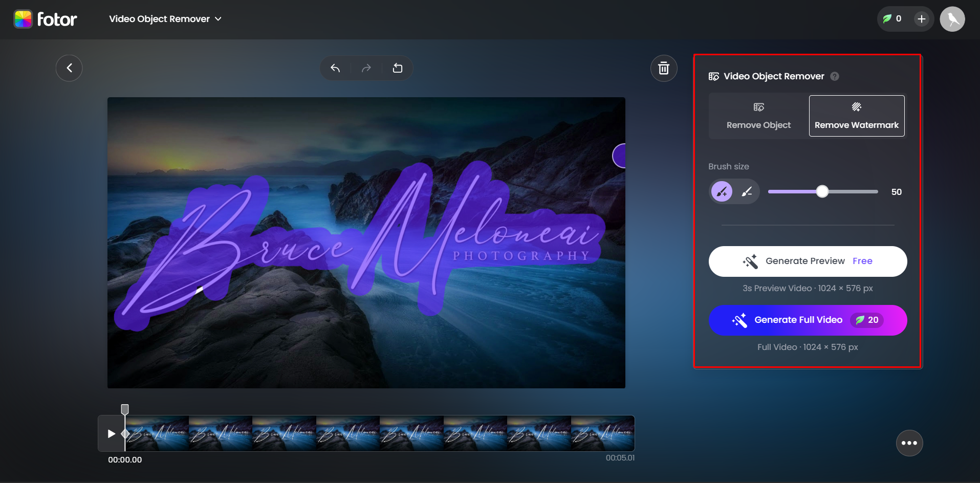The image size is (980, 483).
Task: Play the video from the timeline
Action: [x=112, y=433]
